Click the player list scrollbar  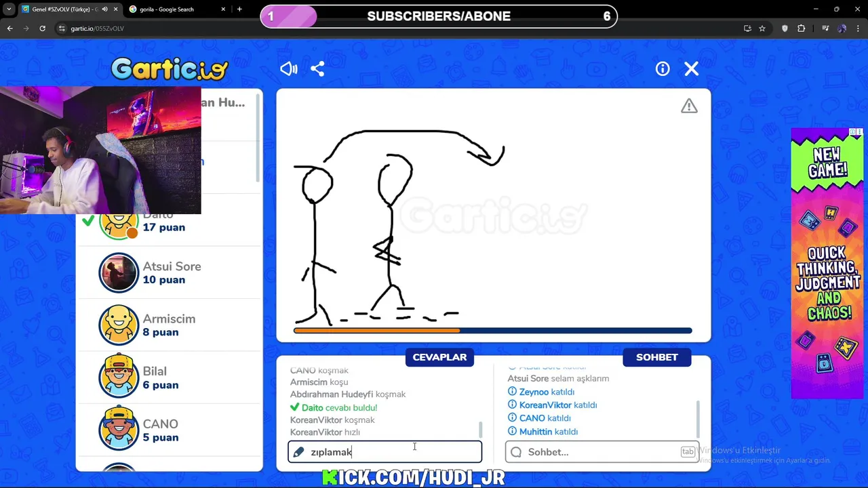(x=258, y=139)
